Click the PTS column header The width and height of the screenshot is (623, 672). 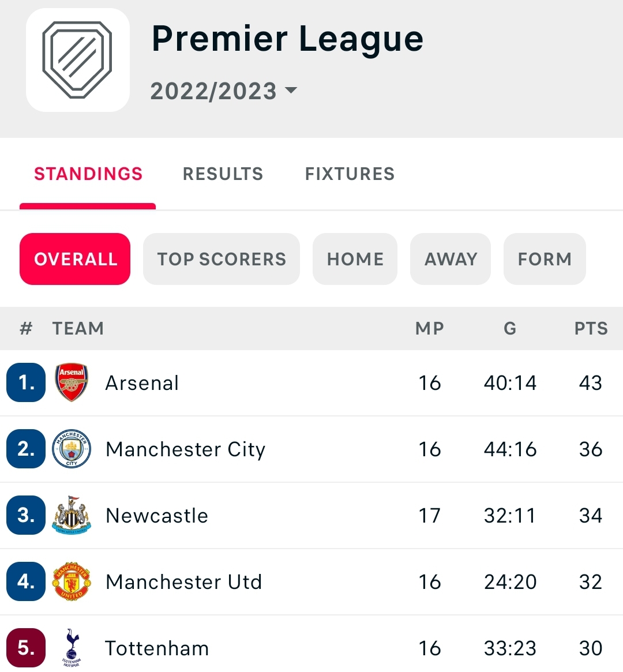click(591, 329)
